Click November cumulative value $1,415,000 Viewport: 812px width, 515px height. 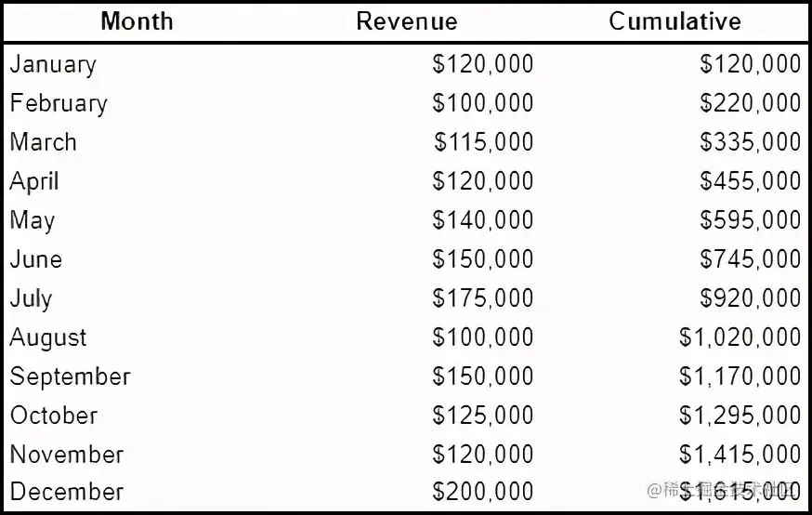click(740, 454)
